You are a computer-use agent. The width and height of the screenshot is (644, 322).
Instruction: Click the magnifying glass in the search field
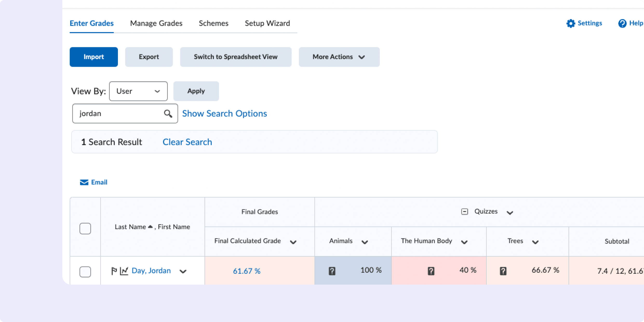[168, 113]
